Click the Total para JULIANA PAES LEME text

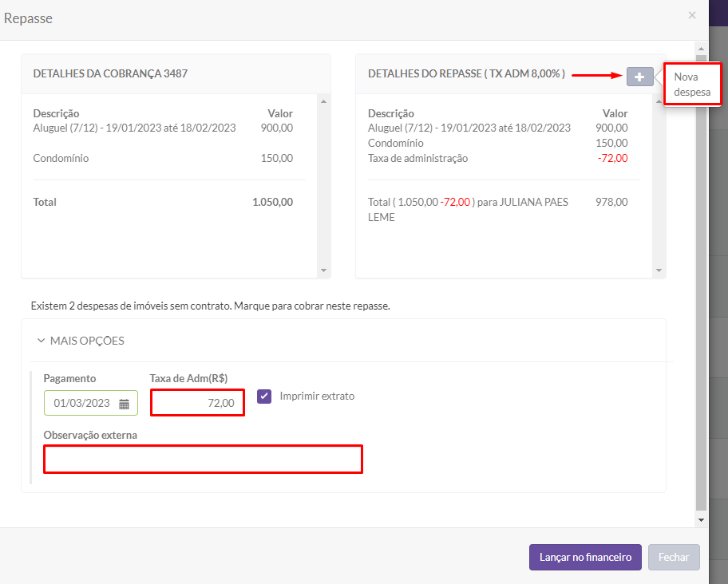point(468,210)
